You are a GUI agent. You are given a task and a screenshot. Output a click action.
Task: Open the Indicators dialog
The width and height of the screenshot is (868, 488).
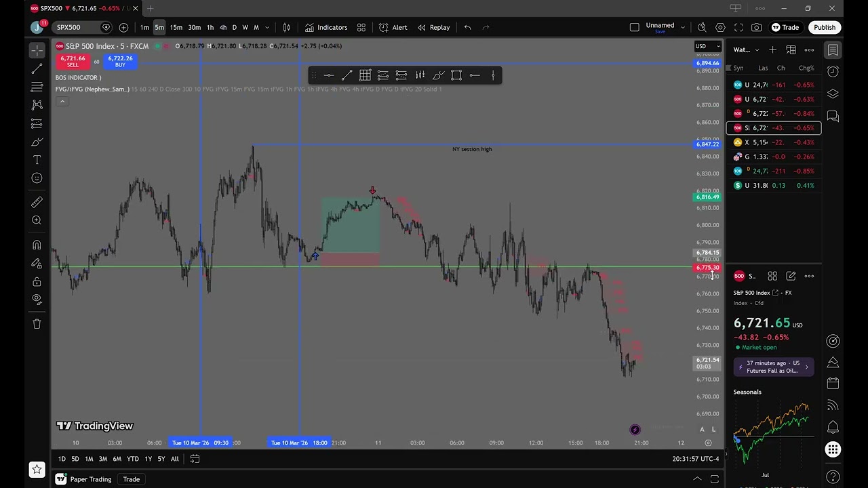coord(325,28)
